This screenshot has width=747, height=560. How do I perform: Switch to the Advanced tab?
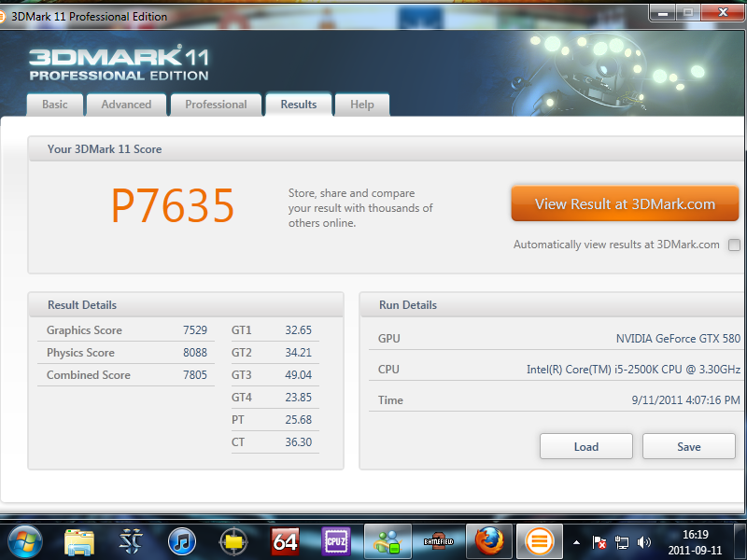126,105
